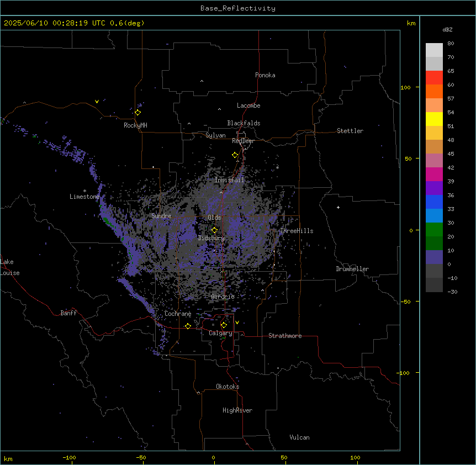The image size is (476, 465).
Task: Click the Lacombe city label
Action: 248,105
